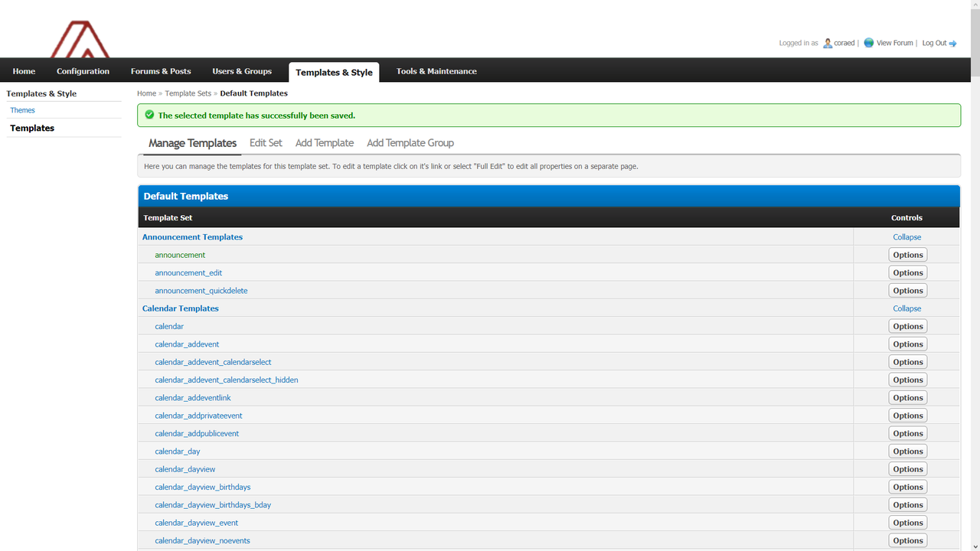Open Options dropdown for announcement_quickdelete
Screen dimensions: 980x551
coord(908,291)
